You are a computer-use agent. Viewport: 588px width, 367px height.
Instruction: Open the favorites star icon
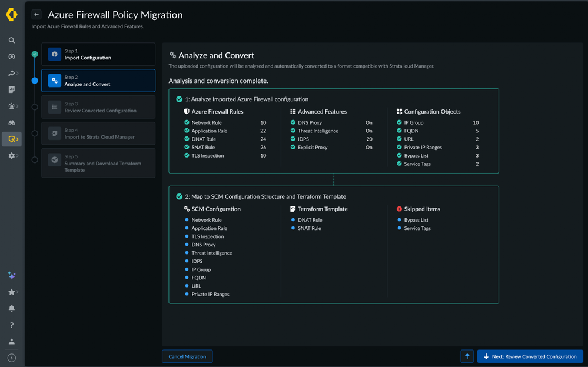[12, 292]
